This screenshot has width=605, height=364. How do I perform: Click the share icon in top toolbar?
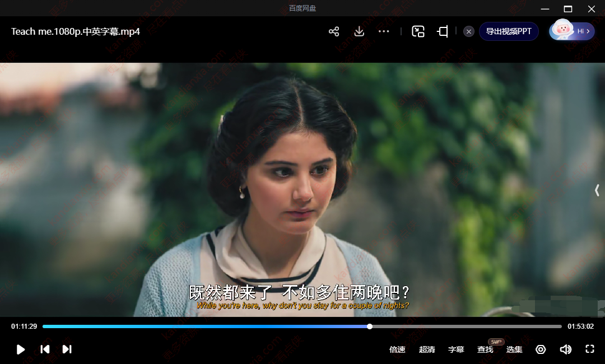[334, 31]
